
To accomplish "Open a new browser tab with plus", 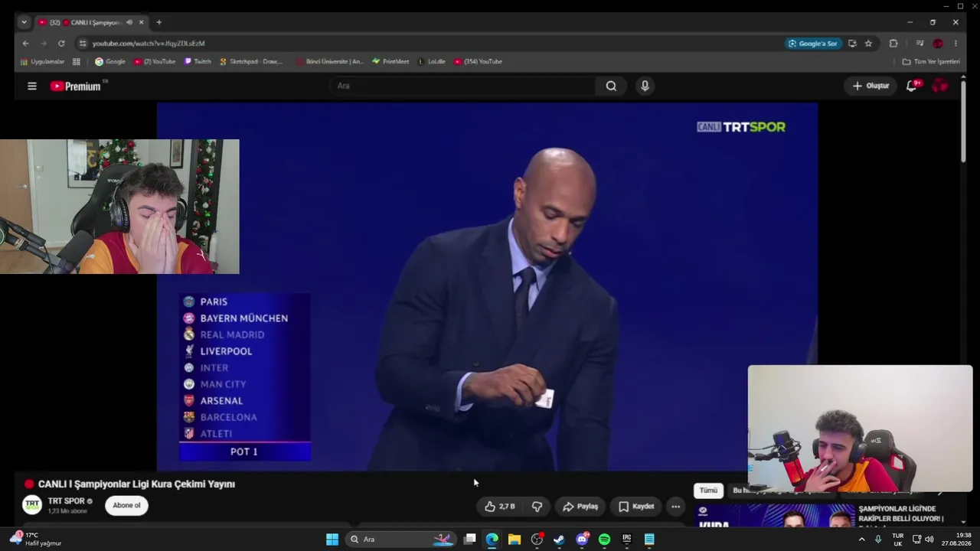I will (x=158, y=22).
